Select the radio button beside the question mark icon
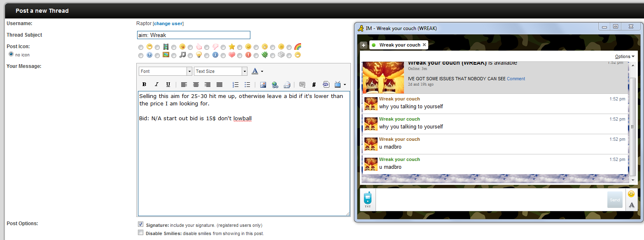644x240 pixels. 141,55
